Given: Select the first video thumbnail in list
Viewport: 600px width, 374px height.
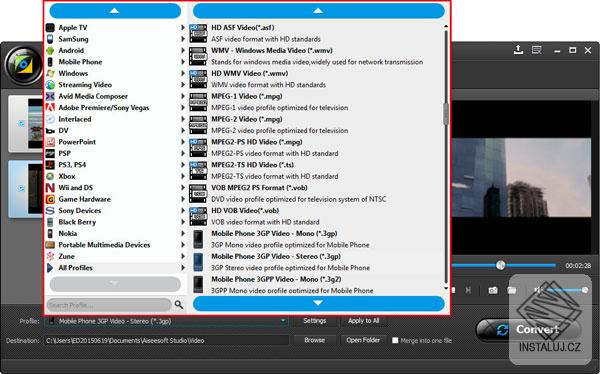Looking at the screenshot, I should 35,123.
